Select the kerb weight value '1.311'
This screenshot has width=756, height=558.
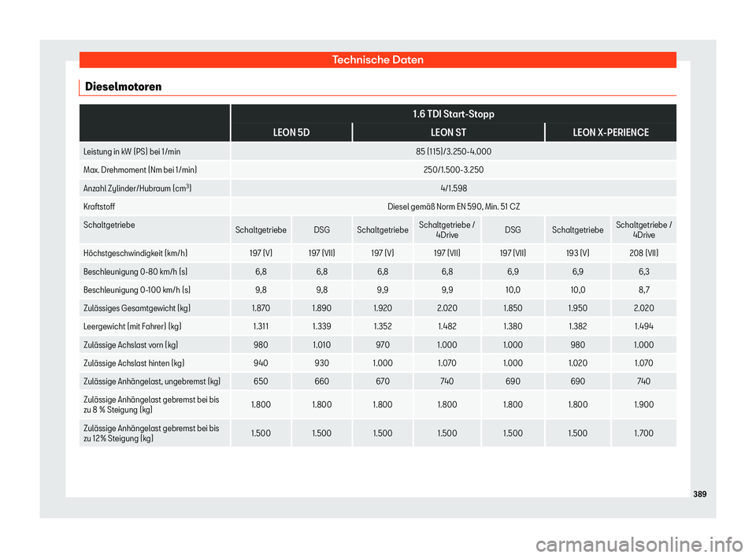261,326
